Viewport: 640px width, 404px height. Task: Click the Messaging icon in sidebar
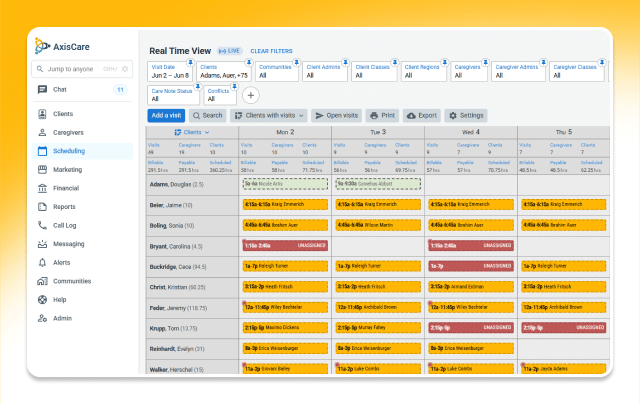coord(42,244)
